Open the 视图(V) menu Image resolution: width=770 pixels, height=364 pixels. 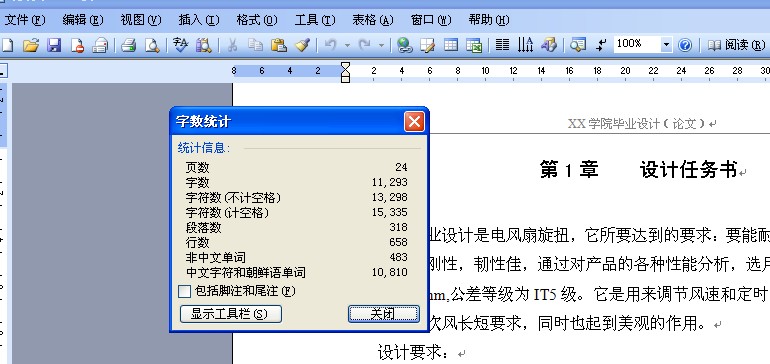coord(141,20)
